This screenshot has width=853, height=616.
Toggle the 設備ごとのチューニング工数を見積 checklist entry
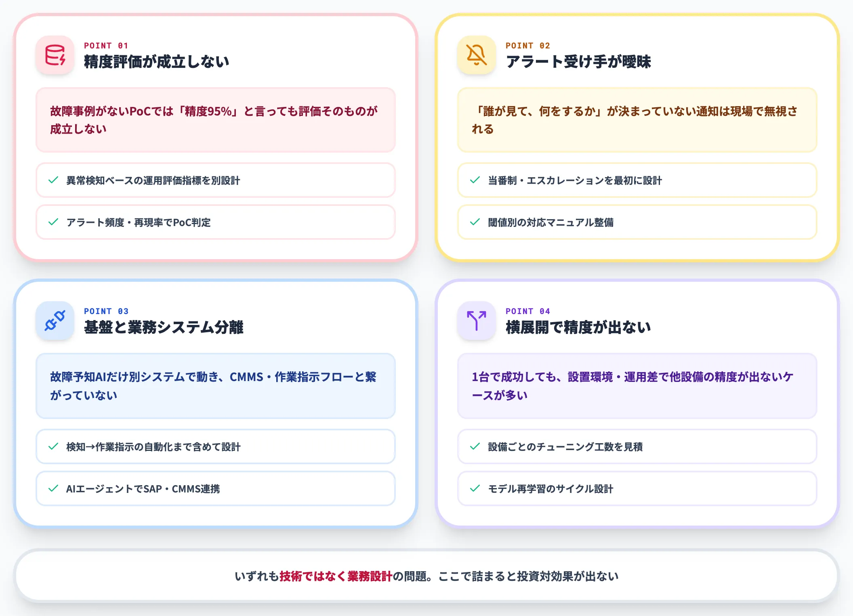tap(637, 447)
